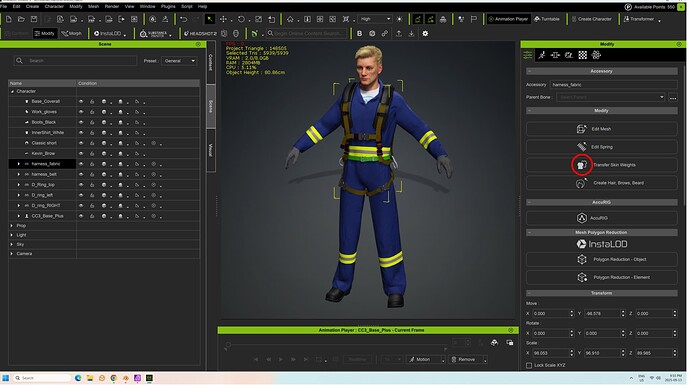Click Create Hair, Brows, Beard button
690x388 pixels.
[602, 183]
